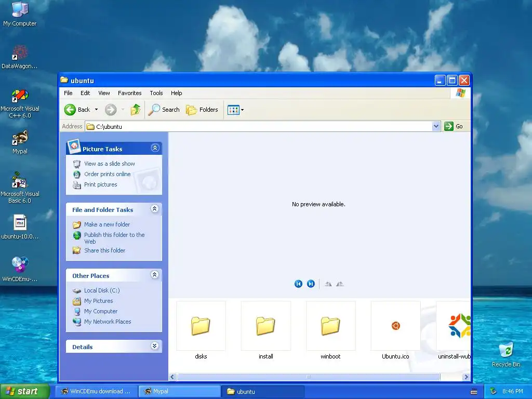Select the ubuntu-10.0 file on desktop
This screenshot has height=399, width=532.
(x=20, y=228)
